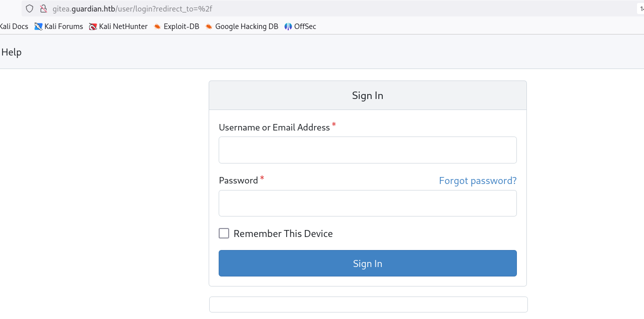Screen dimensions: 644x319
Task: Click the Kali Forums bookmark icon
Action: pyautogui.click(x=38, y=26)
